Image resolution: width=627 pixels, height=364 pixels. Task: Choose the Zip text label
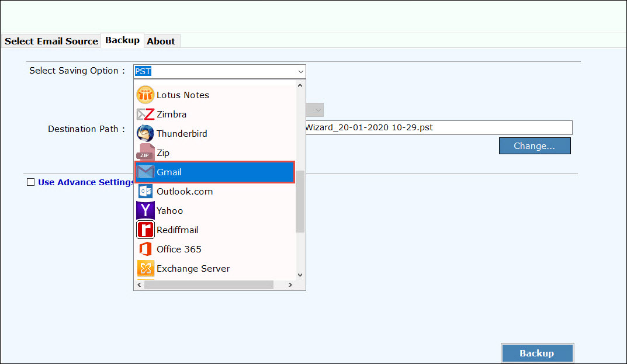(x=163, y=153)
